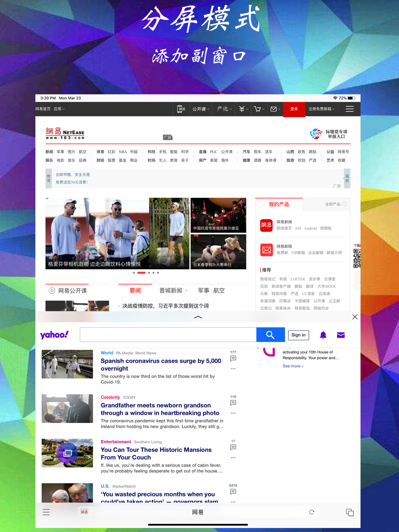399x532 pixels.
Task: Open Yahoo mail envelope icon
Action: coord(341,335)
